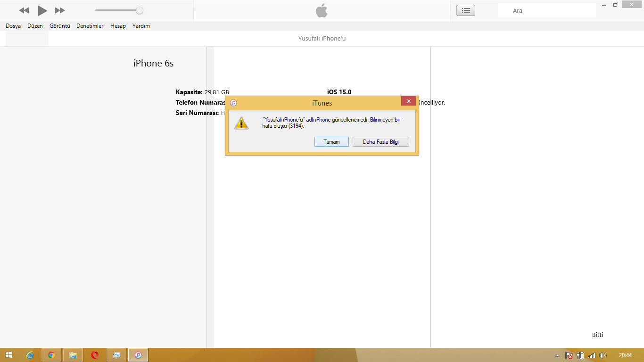The width and height of the screenshot is (644, 362).
Task: Open the list view (Up Next) button
Action: coord(466,10)
